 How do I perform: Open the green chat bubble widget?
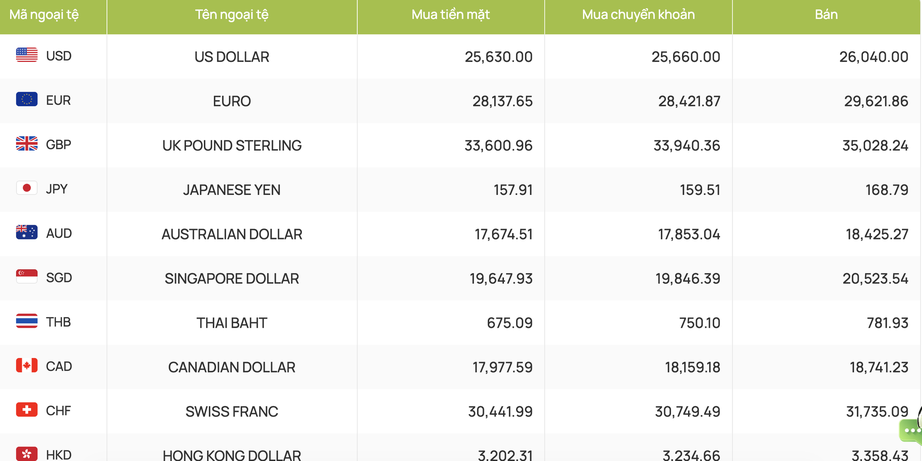click(x=911, y=432)
